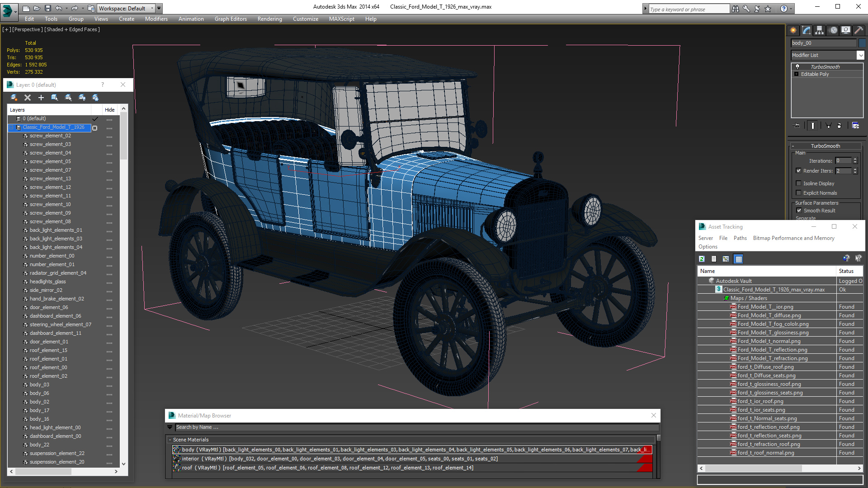Click the Create New Layer icon in Layer panel

click(x=14, y=98)
